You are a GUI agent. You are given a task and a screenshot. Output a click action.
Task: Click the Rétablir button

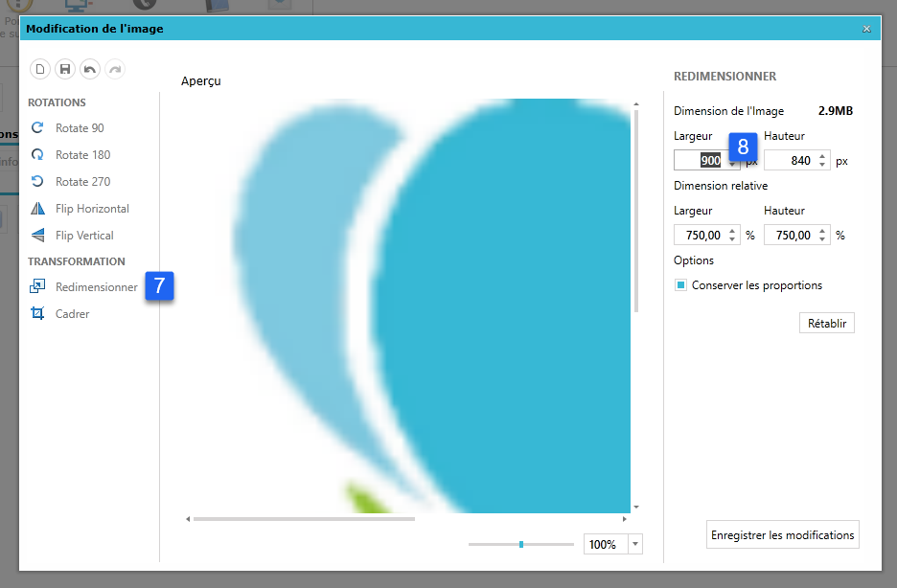click(x=827, y=323)
